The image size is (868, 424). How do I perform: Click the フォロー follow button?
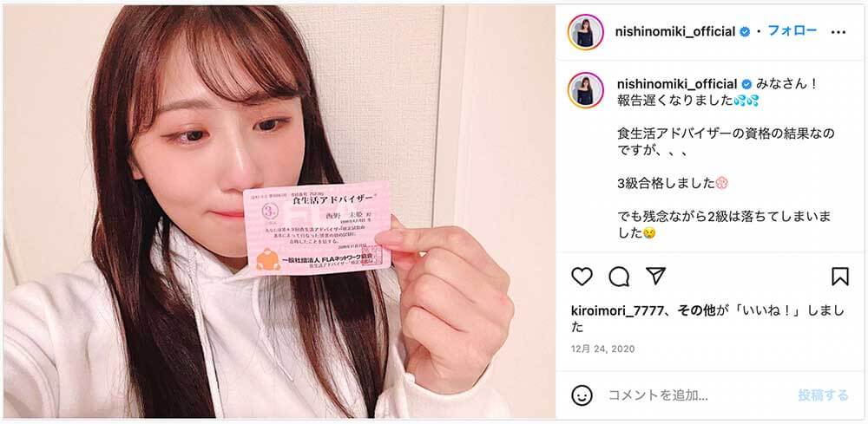[792, 30]
